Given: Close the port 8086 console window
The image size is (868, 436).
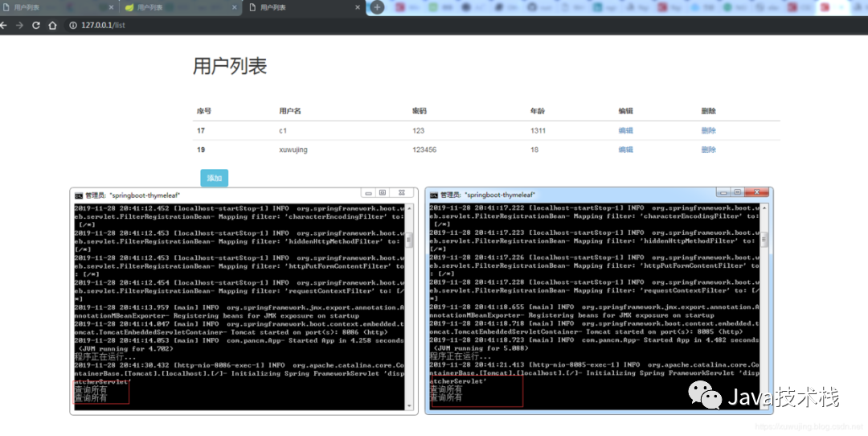Looking at the screenshot, I should pos(402,193).
